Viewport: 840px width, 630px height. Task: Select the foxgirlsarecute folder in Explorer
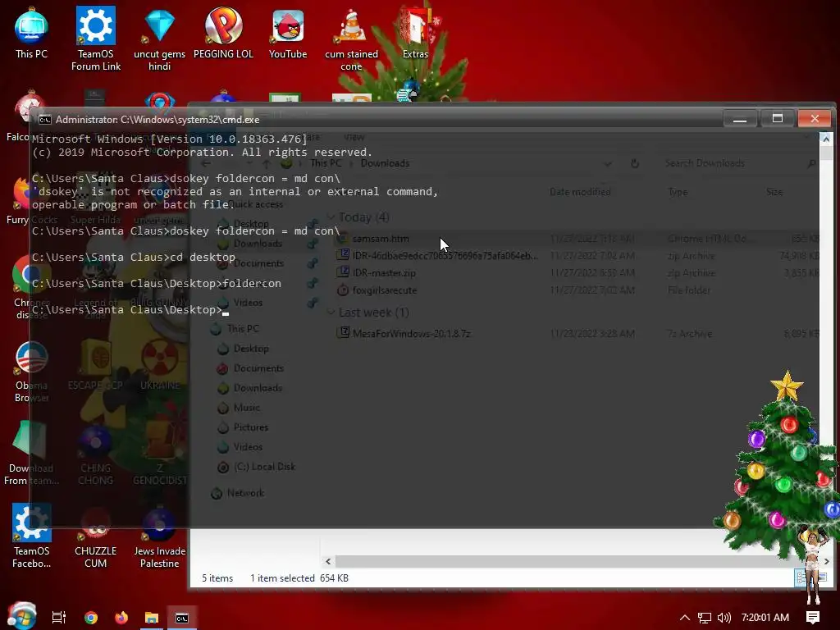point(384,290)
